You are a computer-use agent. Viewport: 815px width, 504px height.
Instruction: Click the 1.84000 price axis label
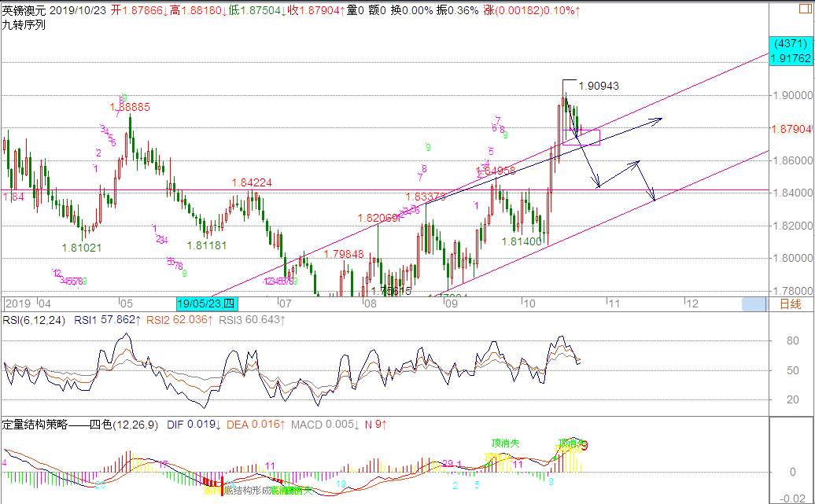(791, 193)
